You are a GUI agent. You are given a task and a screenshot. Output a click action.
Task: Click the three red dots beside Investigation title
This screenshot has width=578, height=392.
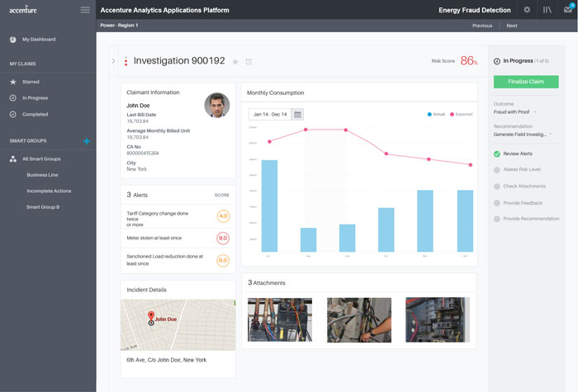[126, 61]
